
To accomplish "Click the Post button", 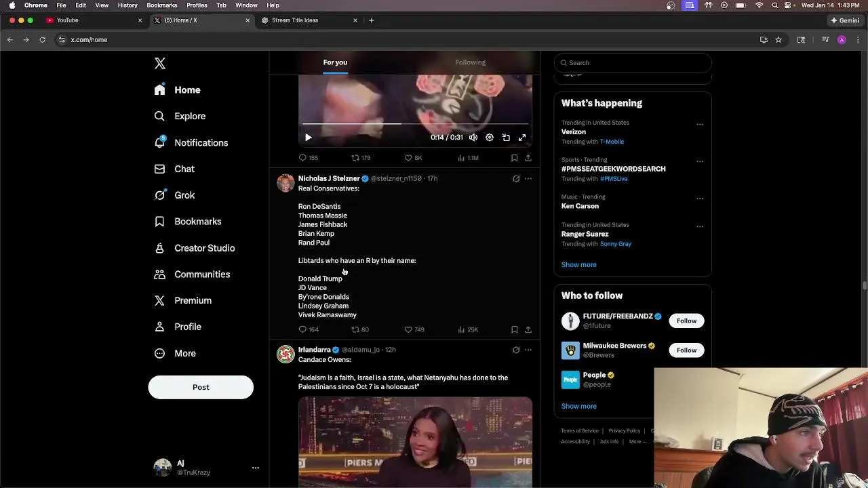I will click(x=201, y=387).
